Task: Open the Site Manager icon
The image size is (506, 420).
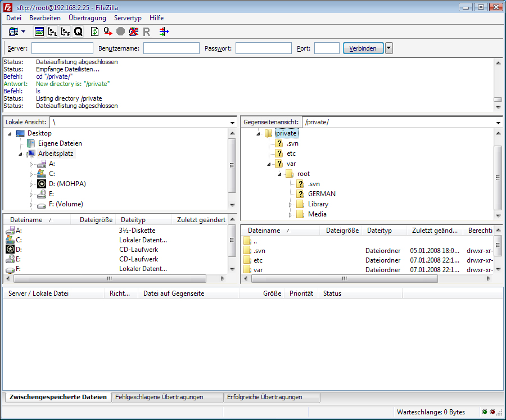Action: (x=13, y=31)
